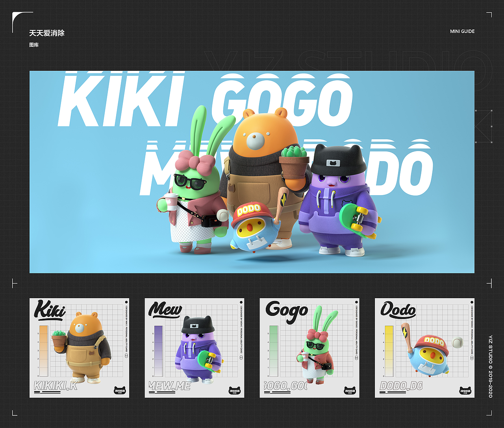Click the script "Kiki" card title
504x428 pixels.
[x=50, y=310]
